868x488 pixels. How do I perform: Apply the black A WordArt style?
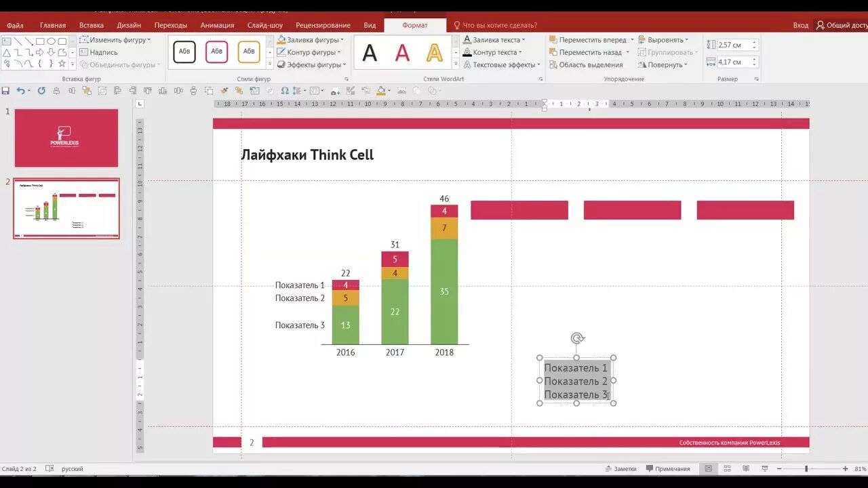(x=370, y=53)
